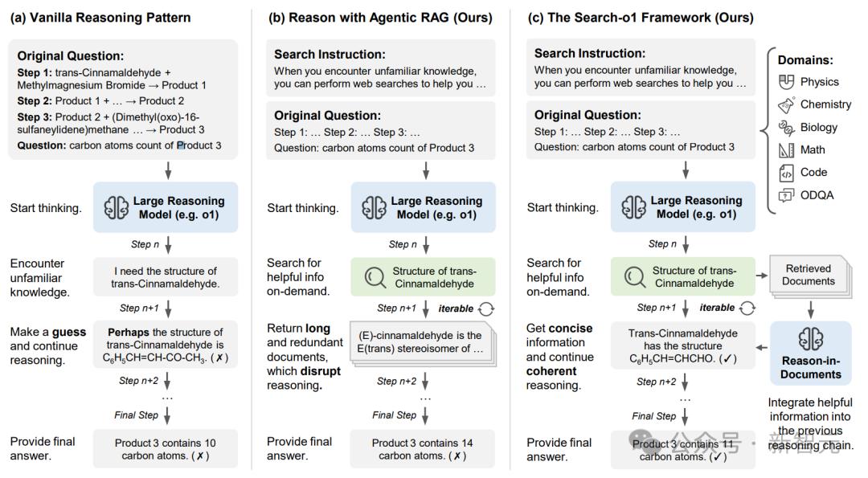The height and width of the screenshot is (478, 868).
Task: Click the iterable loop icon in panel (c)
Action: click(747, 308)
